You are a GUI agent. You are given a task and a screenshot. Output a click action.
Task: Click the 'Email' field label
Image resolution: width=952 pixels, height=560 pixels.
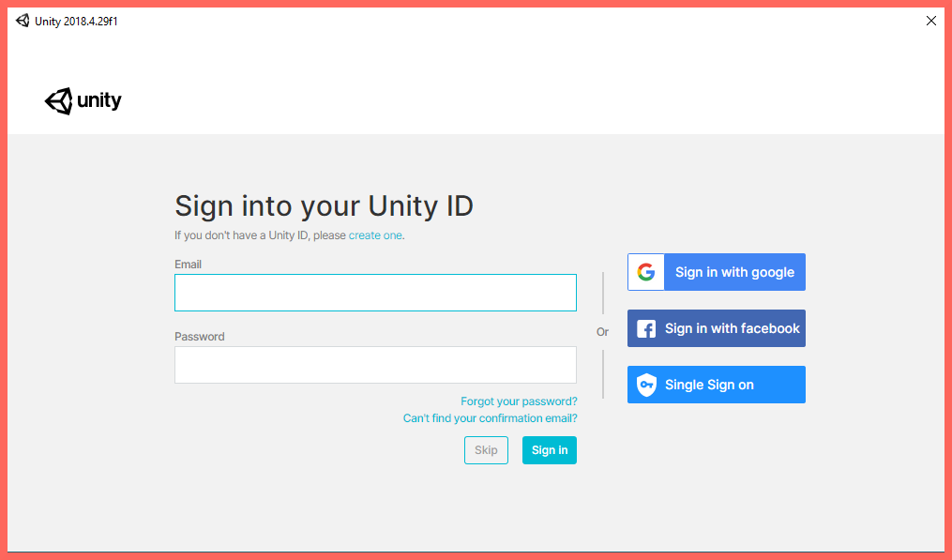(188, 265)
